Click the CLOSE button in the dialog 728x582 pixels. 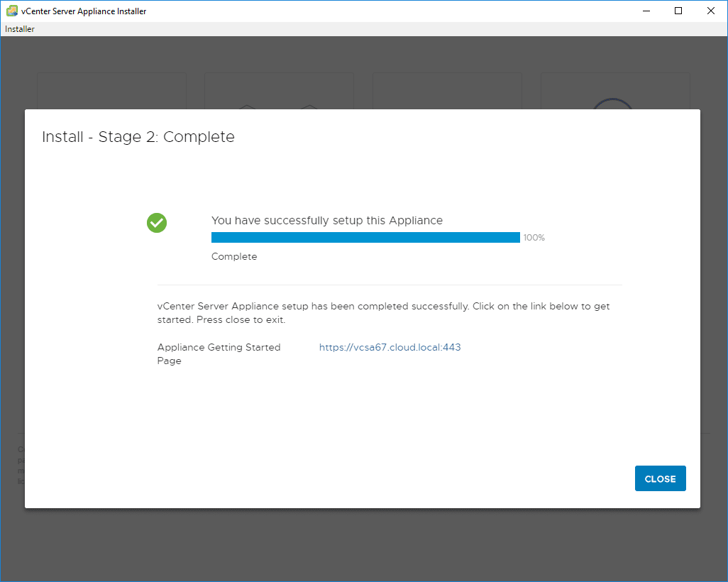(660, 478)
